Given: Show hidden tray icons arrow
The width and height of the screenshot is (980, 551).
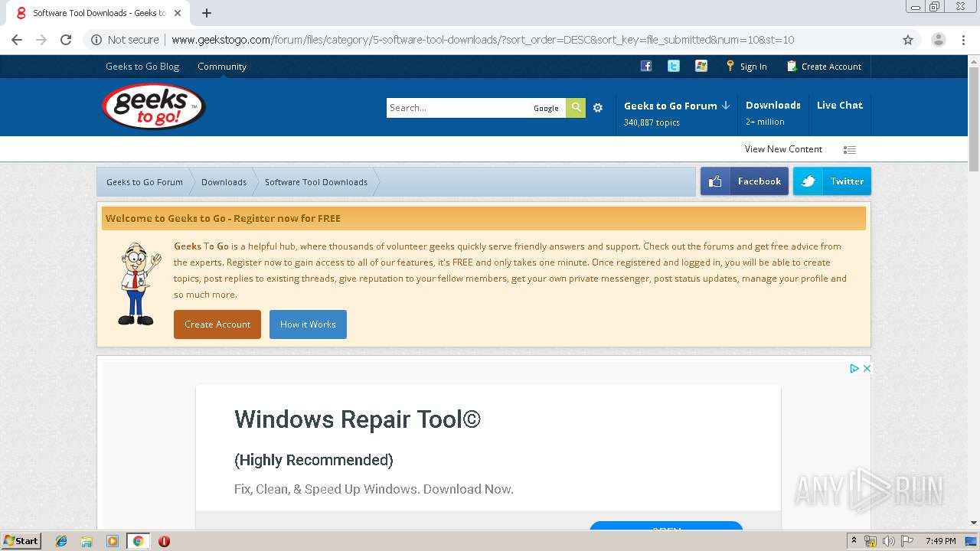Looking at the screenshot, I should [x=854, y=541].
